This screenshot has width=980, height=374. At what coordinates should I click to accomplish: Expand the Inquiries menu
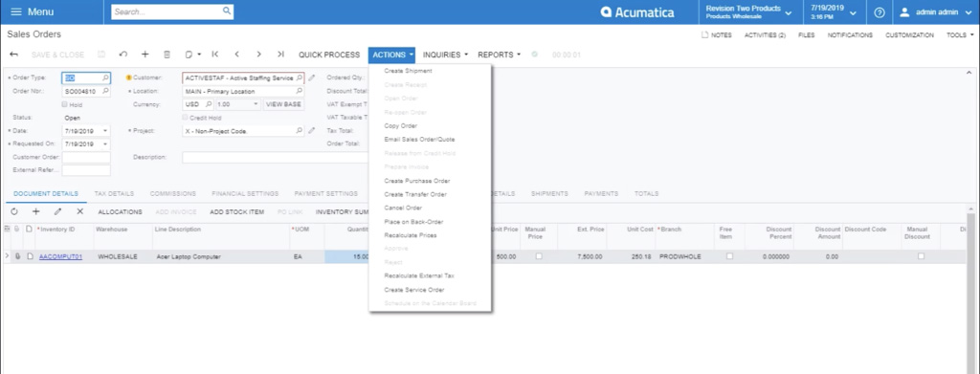click(x=445, y=55)
